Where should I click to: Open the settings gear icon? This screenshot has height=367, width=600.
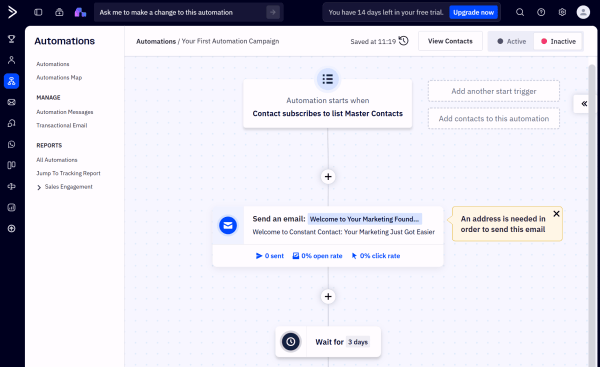point(562,12)
